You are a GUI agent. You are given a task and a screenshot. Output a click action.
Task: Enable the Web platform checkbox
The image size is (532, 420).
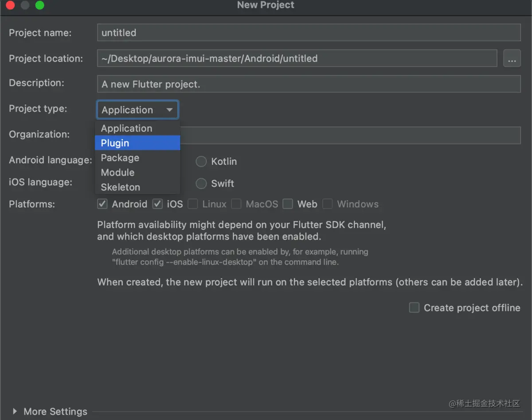click(288, 204)
